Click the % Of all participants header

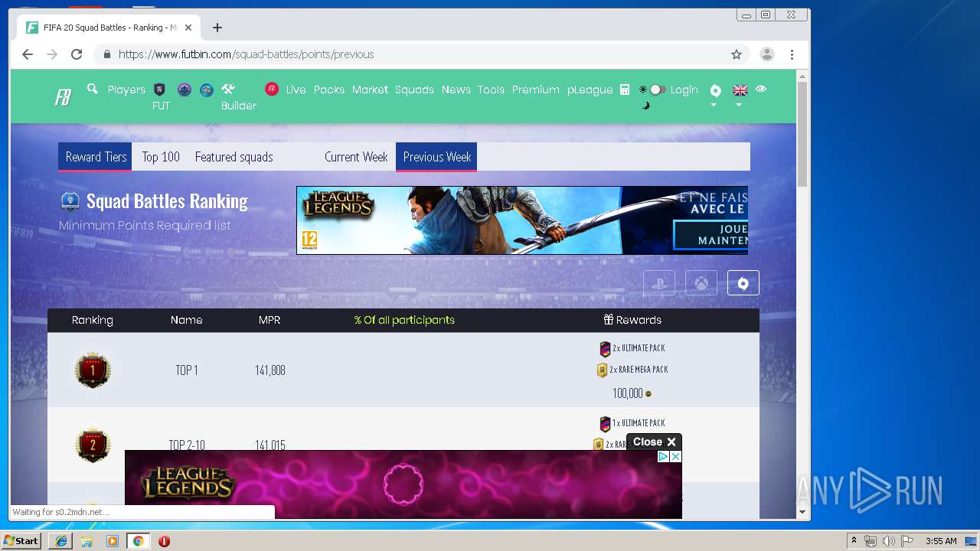coord(404,320)
